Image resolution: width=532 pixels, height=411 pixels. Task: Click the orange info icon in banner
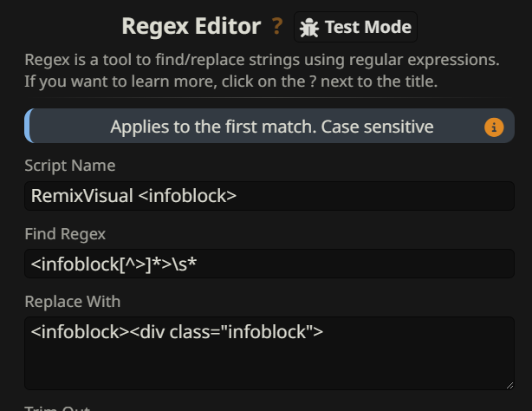(493, 127)
